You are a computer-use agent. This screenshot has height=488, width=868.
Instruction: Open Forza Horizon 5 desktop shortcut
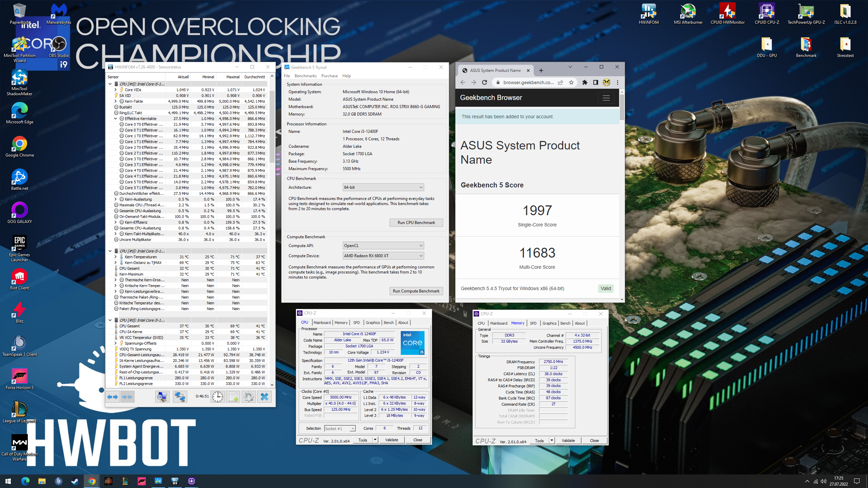tap(20, 379)
